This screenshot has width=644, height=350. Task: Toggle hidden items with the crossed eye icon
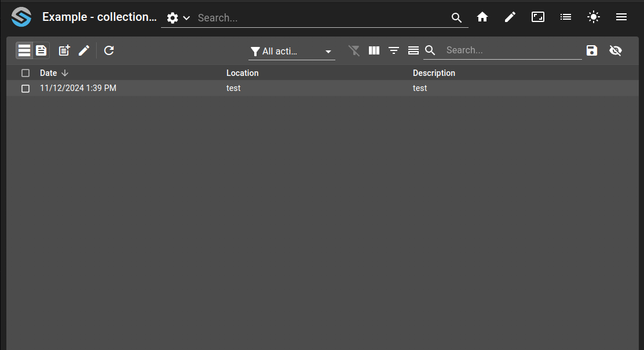615,50
